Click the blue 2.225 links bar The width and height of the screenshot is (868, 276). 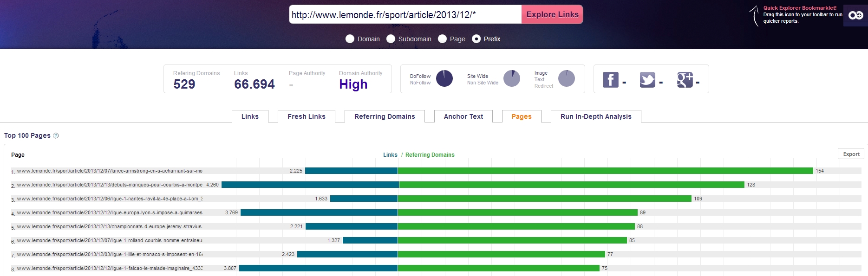(351, 171)
